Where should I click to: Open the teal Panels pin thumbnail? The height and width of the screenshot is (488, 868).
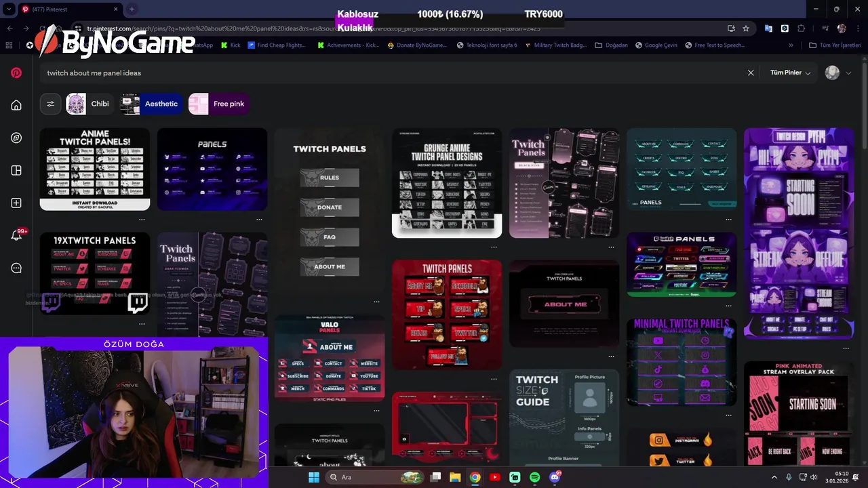click(682, 169)
